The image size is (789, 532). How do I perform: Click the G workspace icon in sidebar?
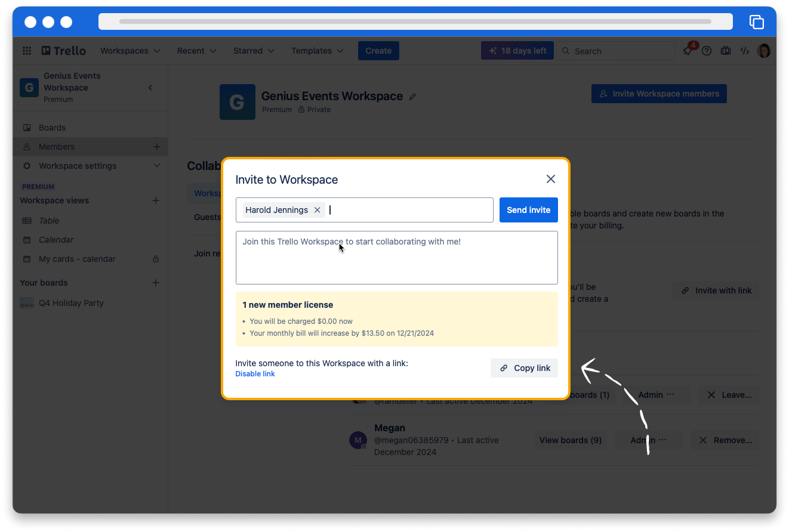click(29, 87)
